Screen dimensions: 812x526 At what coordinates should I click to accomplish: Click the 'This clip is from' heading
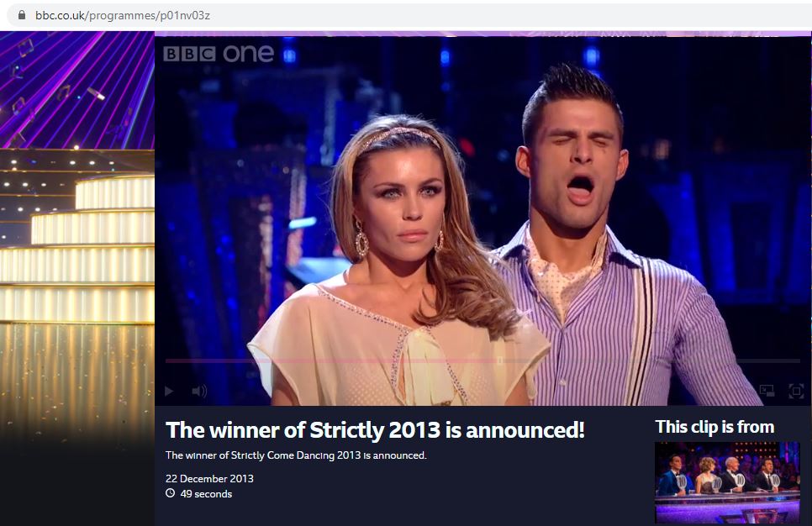click(x=714, y=427)
